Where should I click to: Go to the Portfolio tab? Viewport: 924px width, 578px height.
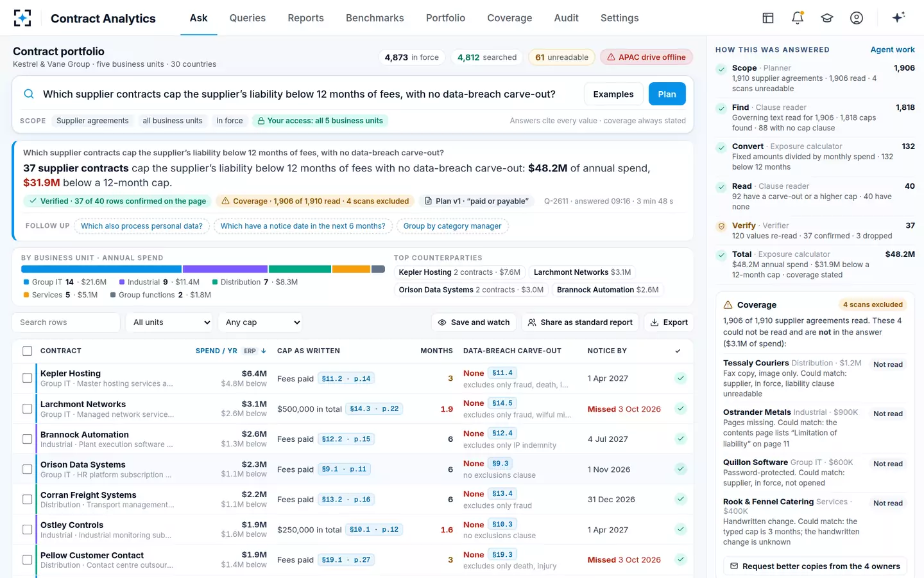point(445,18)
